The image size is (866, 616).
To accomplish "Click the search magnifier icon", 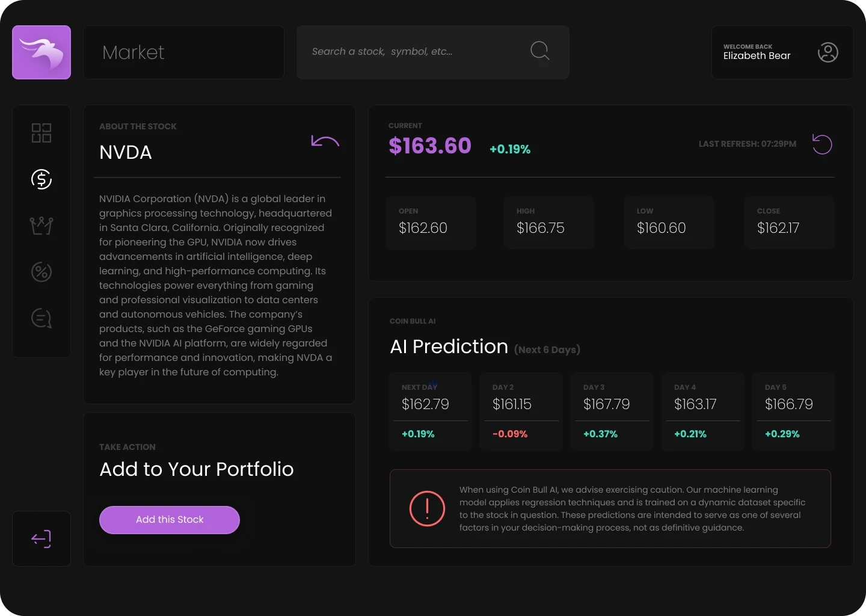I will [540, 51].
